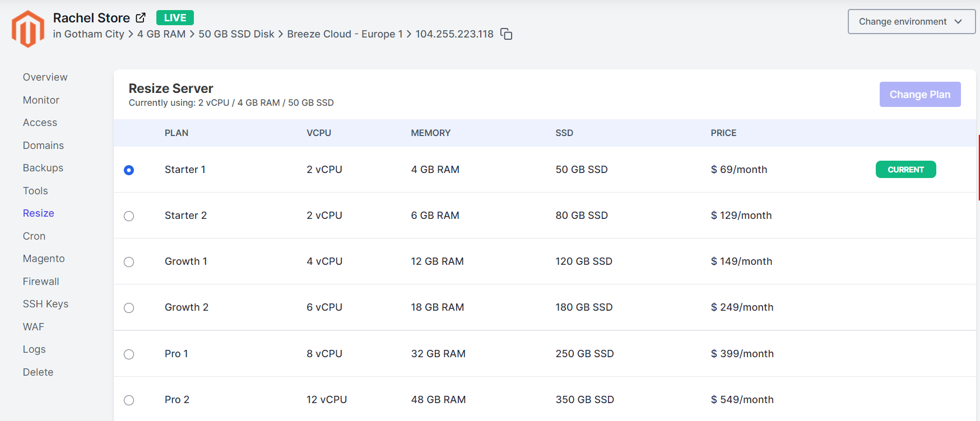The height and width of the screenshot is (421, 980).
Task: Click the VCPU column header
Action: click(319, 133)
